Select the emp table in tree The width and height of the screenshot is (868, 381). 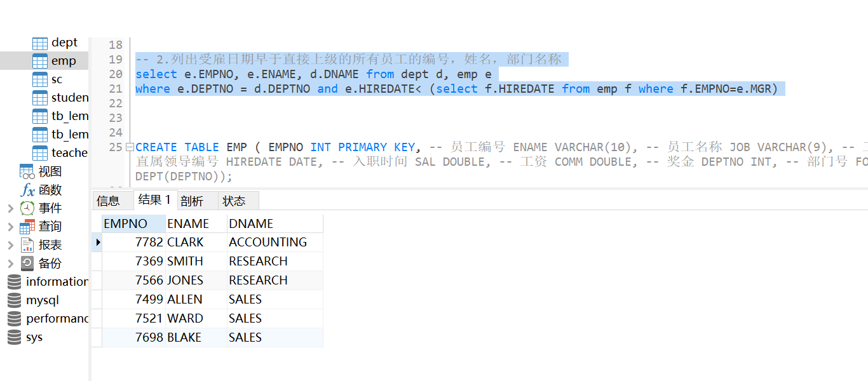[x=63, y=61]
